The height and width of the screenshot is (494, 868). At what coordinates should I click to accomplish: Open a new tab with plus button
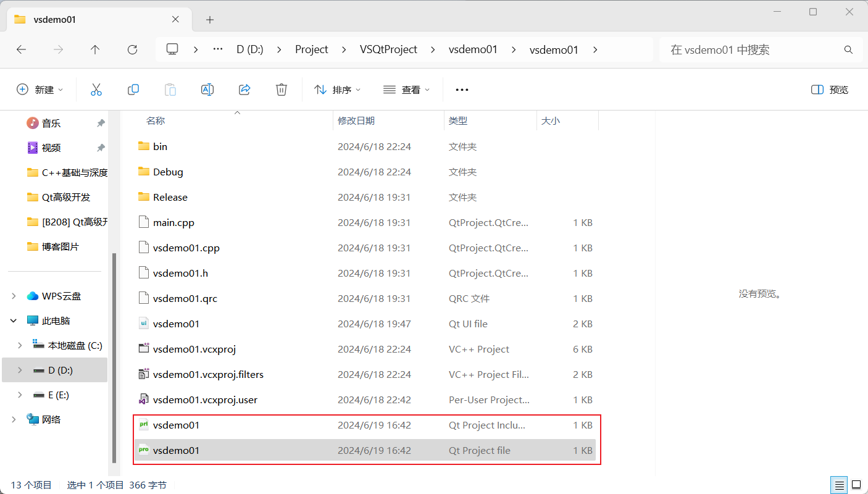tap(210, 20)
